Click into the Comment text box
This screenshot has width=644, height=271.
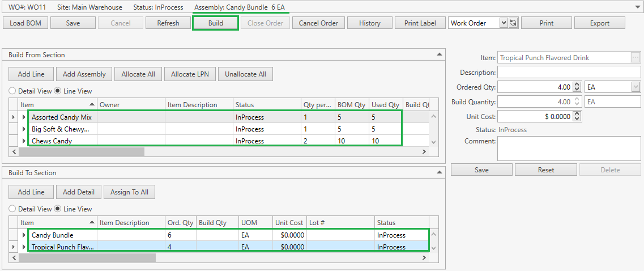[569, 149]
